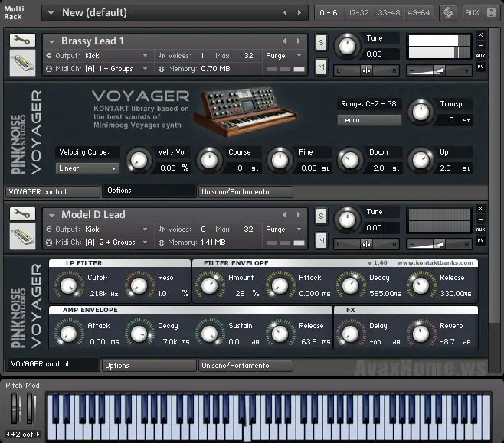Toggle AUX view for Model D Lead

point(480,230)
